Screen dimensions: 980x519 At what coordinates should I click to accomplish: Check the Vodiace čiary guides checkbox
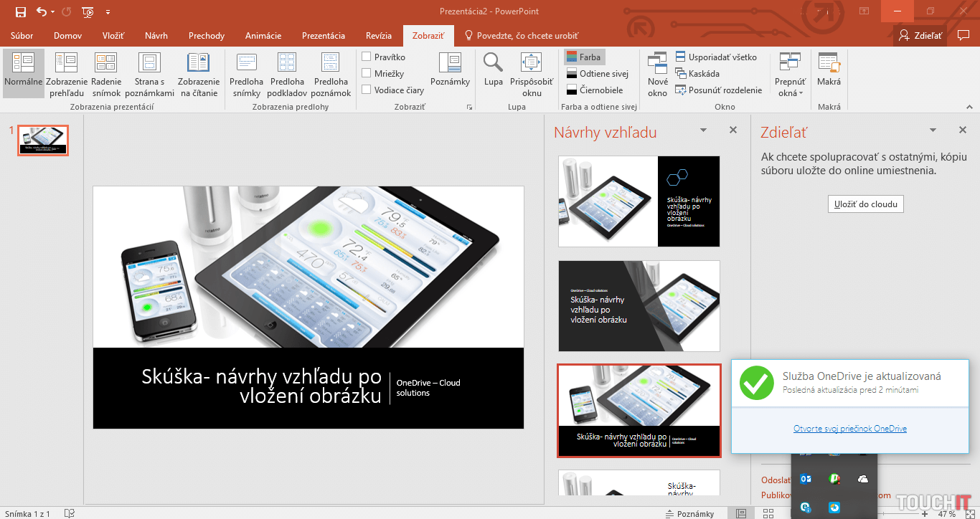click(x=367, y=90)
